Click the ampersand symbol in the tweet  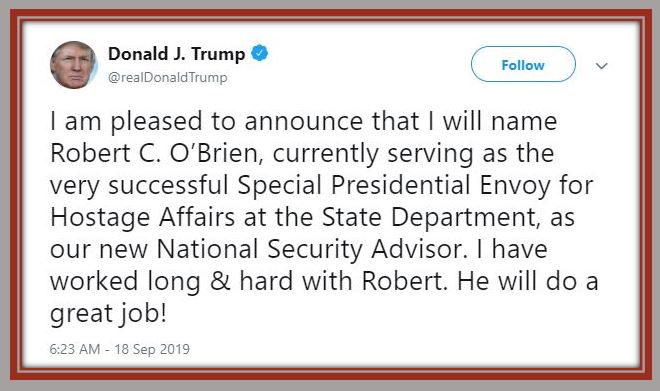click(221, 281)
